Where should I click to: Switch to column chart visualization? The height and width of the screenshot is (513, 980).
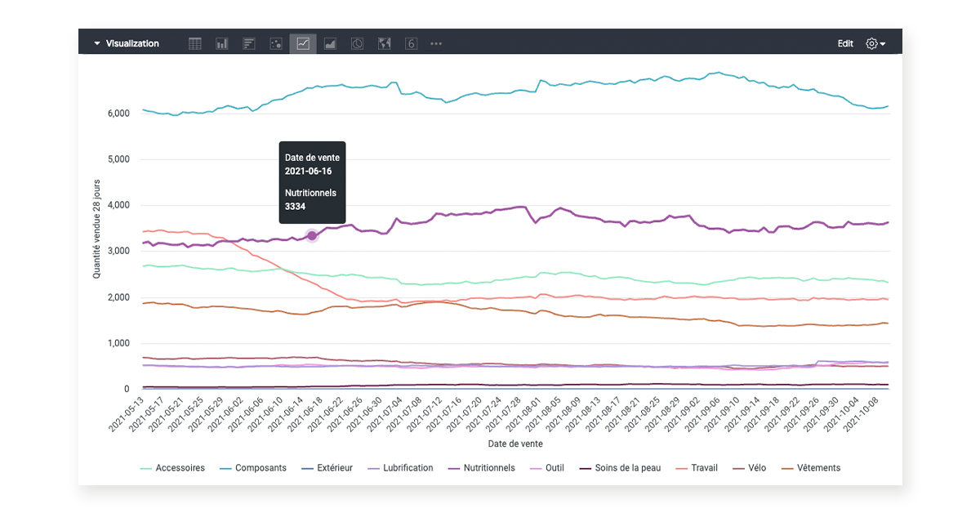(222, 43)
